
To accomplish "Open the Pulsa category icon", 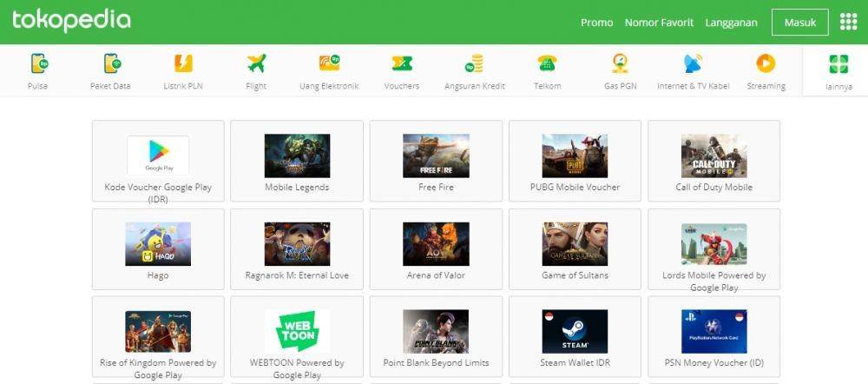I will click(39, 63).
